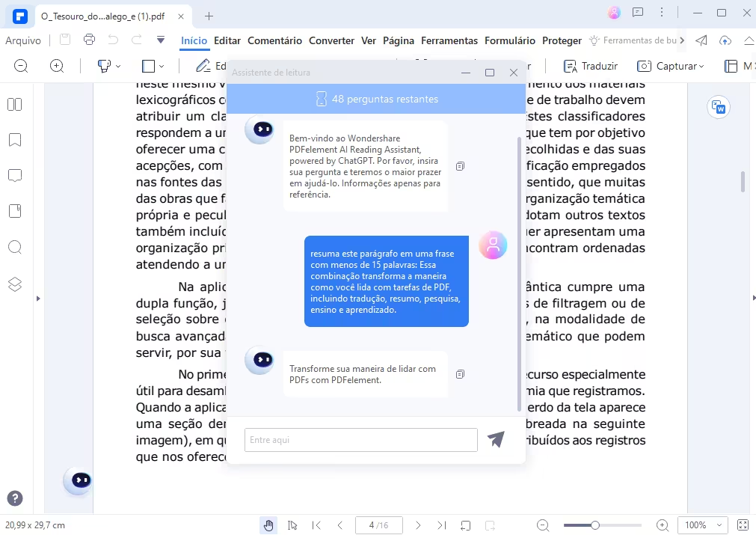Open the Arquivo menu
The width and height of the screenshot is (756, 535).
pyautogui.click(x=23, y=40)
